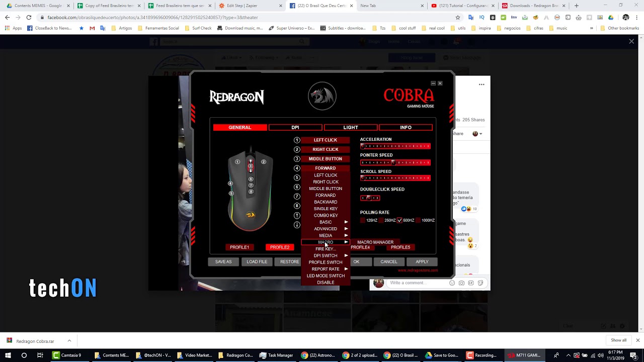
Task: Select PROFILE SWITCH option in list
Action: click(326, 262)
